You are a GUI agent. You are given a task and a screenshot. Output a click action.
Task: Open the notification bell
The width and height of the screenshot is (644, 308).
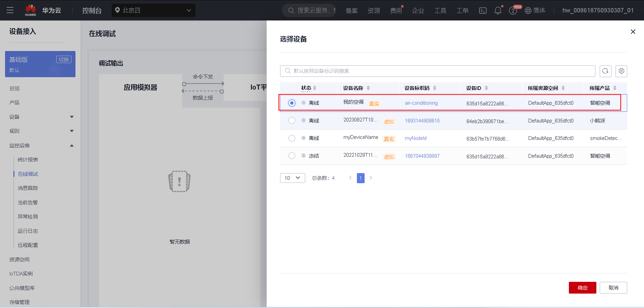pyautogui.click(x=498, y=10)
